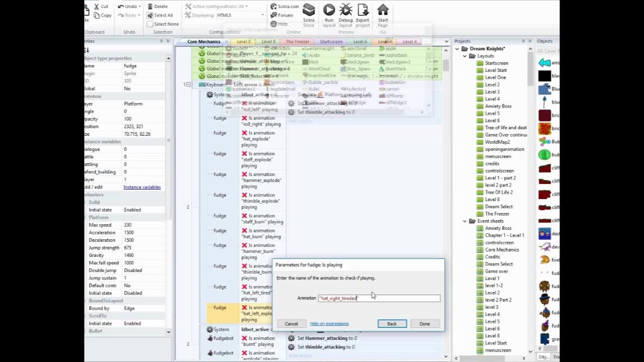Screen dimensions: 644x362
Task: Collapse the Layouts folder
Action: pyautogui.click(x=465, y=56)
